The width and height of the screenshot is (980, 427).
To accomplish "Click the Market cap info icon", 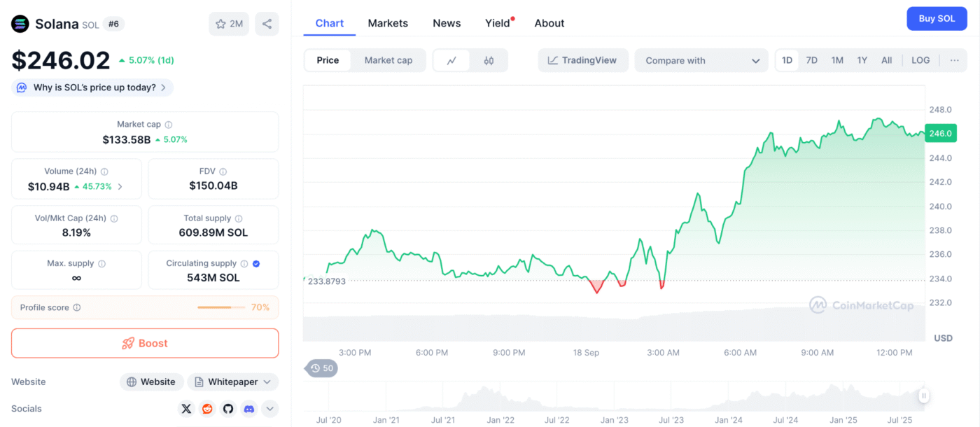I will [x=169, y=125].
